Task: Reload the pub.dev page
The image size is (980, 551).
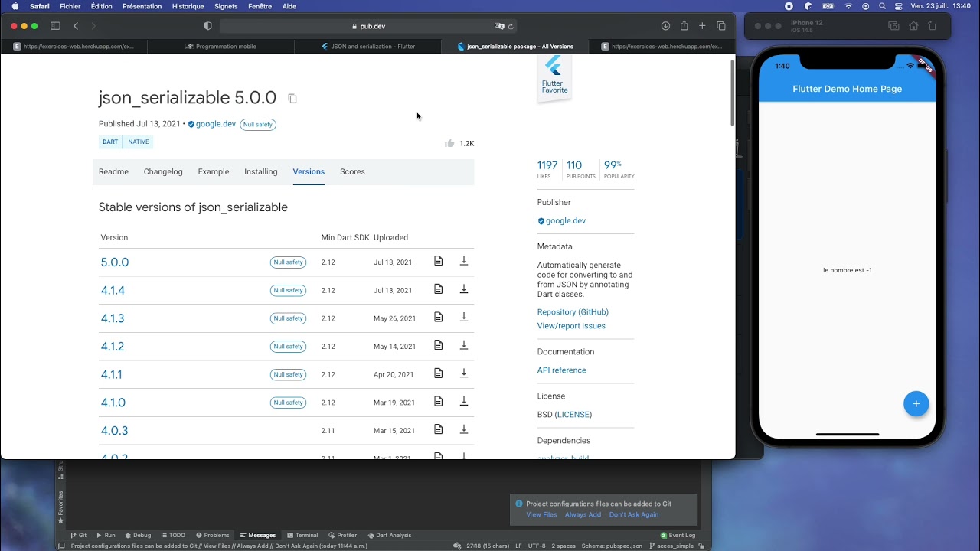Action: (511, 26)
